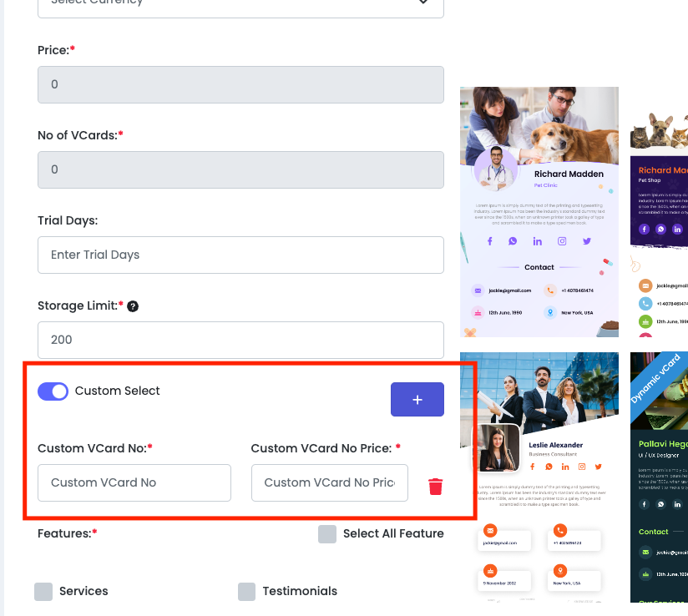Click the red trash delete icon

[x=435, y=487]
